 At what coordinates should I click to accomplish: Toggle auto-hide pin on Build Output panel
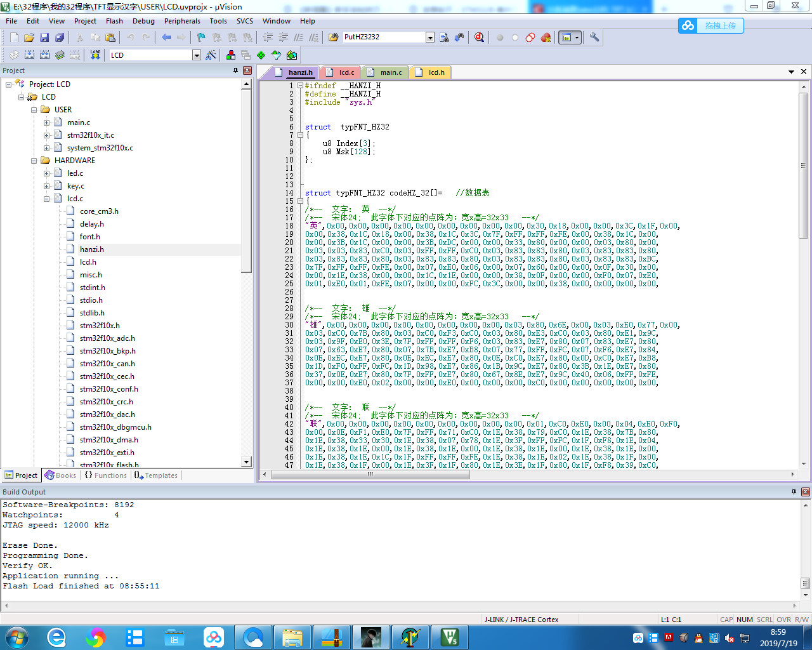pos(794,492)
